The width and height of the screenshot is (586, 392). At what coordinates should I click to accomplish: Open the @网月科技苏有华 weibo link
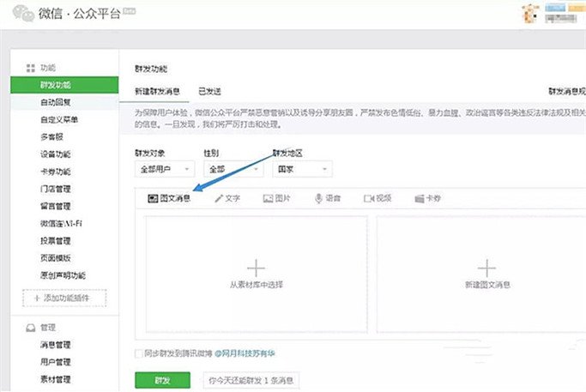coord(245,353)
